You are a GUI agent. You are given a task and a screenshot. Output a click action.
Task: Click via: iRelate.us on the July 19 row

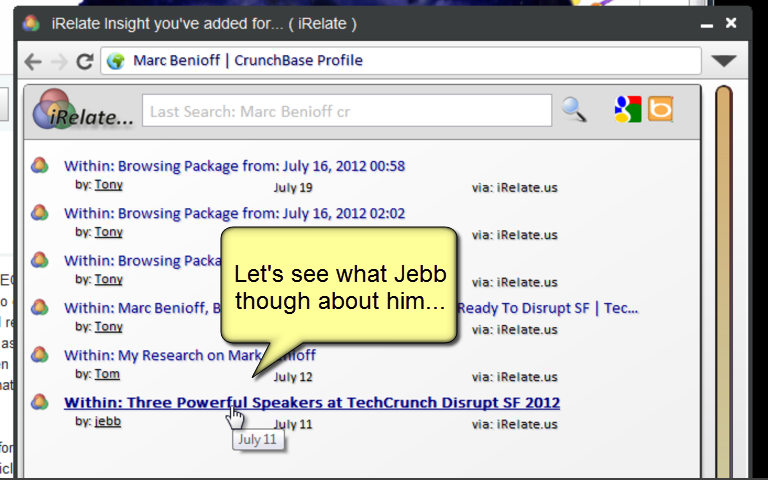coord(515,188)
